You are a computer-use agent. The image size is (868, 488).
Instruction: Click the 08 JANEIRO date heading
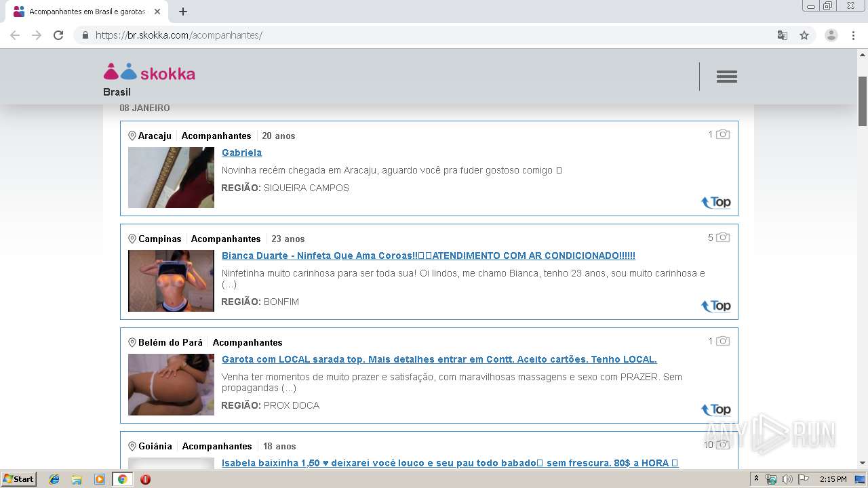144,108
